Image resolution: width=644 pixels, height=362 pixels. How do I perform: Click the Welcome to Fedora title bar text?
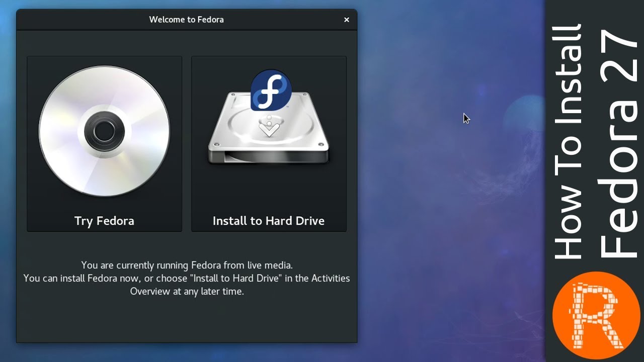[186, 20]
